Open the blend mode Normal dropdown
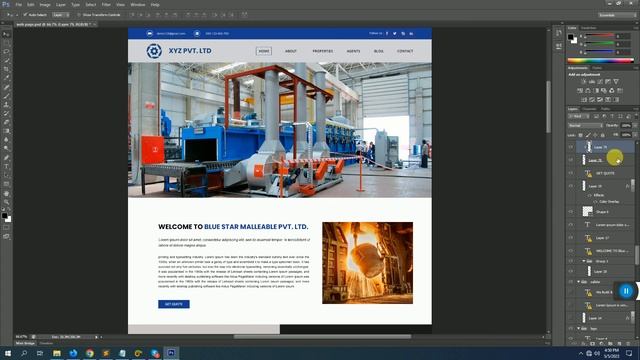 click(x=585, y=126)
